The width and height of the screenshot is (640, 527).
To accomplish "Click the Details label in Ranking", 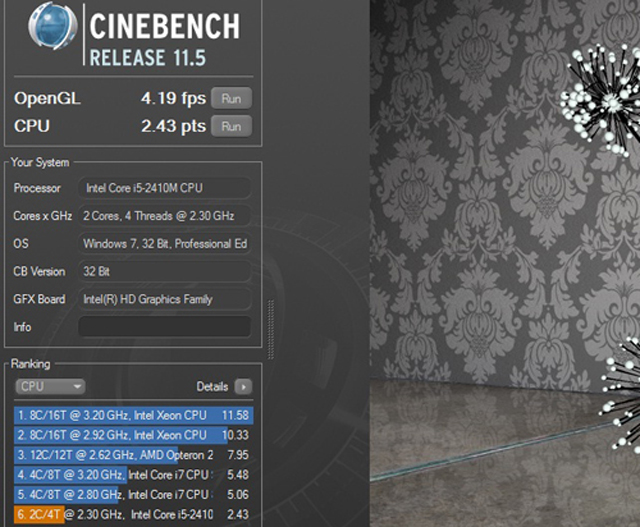I will tap(212, 387).
